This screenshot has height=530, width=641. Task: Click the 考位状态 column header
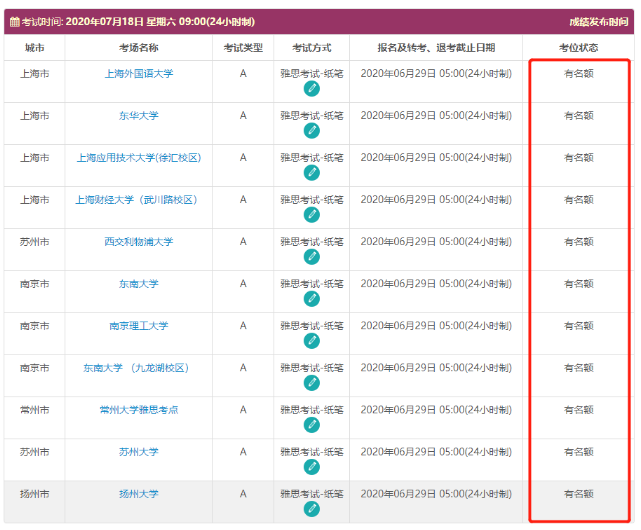click(578, 48)
